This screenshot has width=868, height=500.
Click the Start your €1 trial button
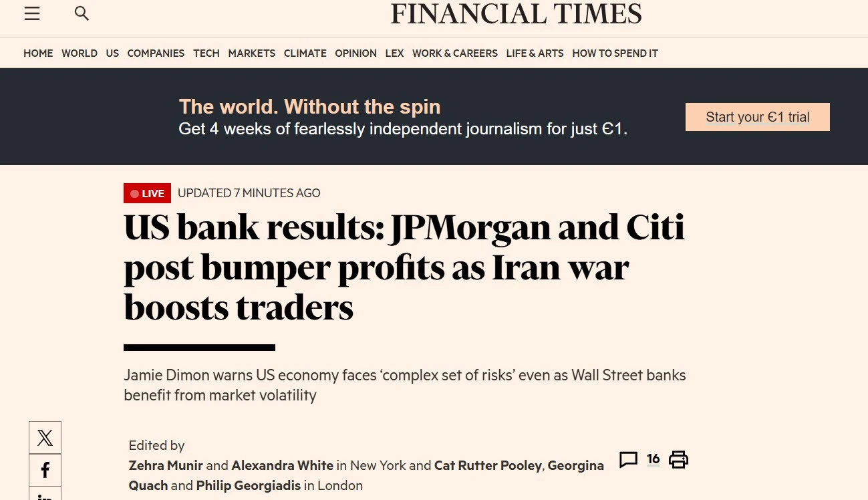tap(757, 117)
